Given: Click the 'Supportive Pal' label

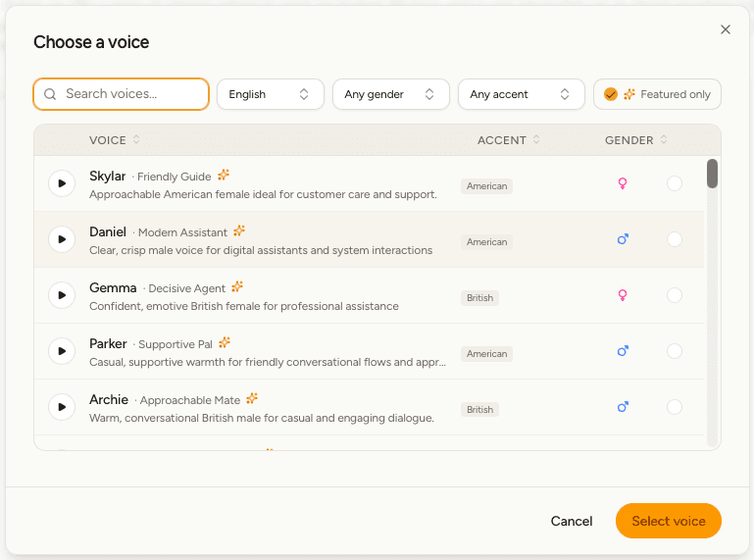Looking at the screenshot, I should (x=176, y=344).
